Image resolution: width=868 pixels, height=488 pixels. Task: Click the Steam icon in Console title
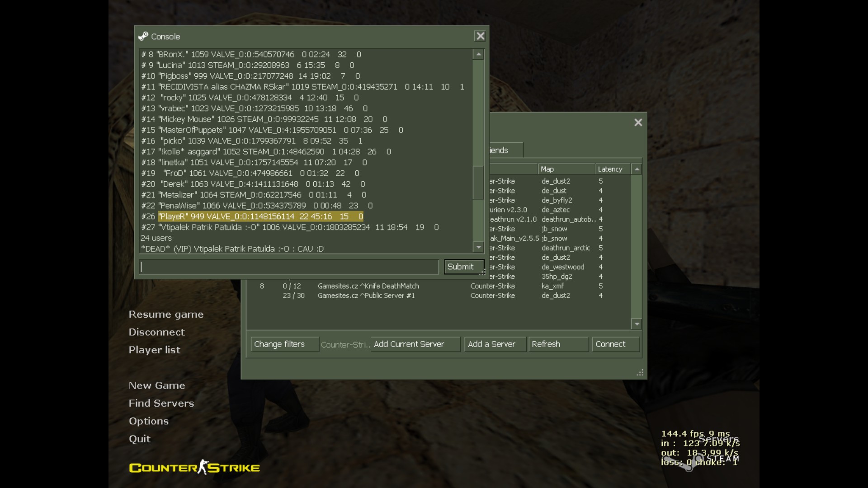pos(143,36)
